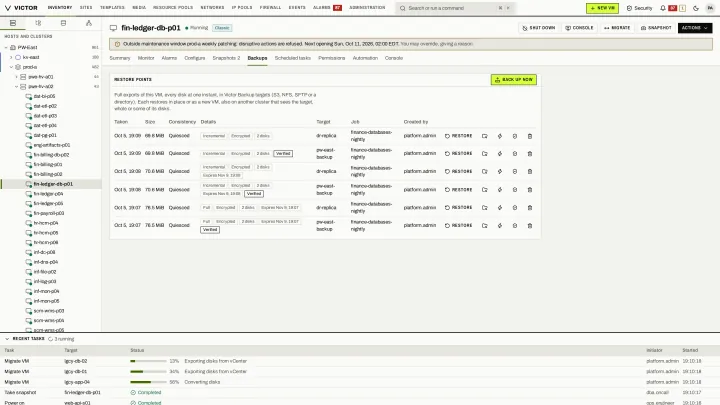The image size is (720, 405).
Task: Click the lgcy-db-02 migration progress bar
Action: point(148,361)
